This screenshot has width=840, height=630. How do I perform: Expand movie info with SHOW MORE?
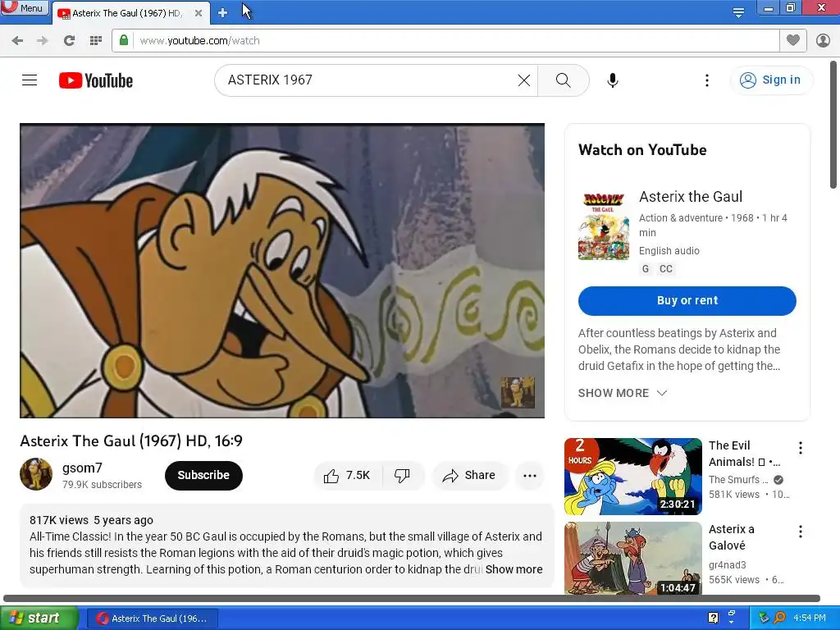pos(623,393)
